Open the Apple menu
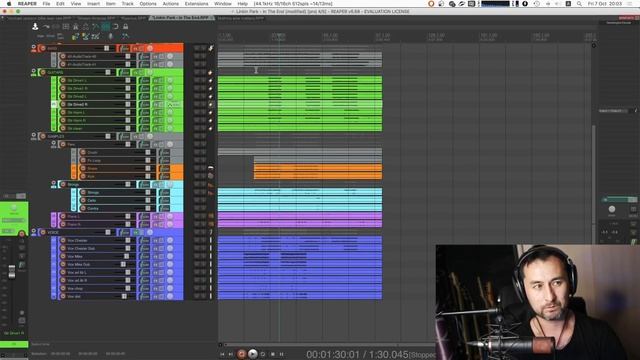This screenshot has width=640, height=360. coord(9,4)
